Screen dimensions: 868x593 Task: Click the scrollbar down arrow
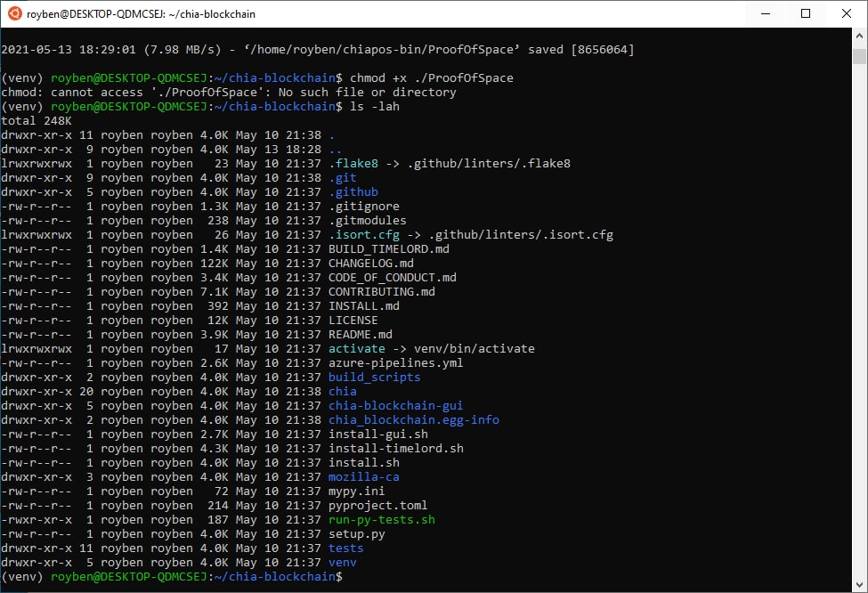coord(859,585)
